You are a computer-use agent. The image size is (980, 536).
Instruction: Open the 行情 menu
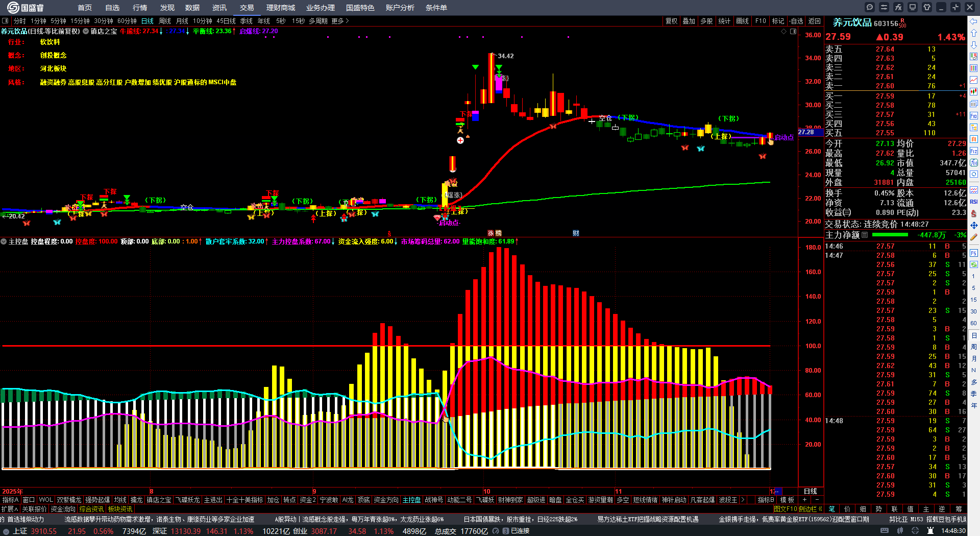(x=140, y=8)
